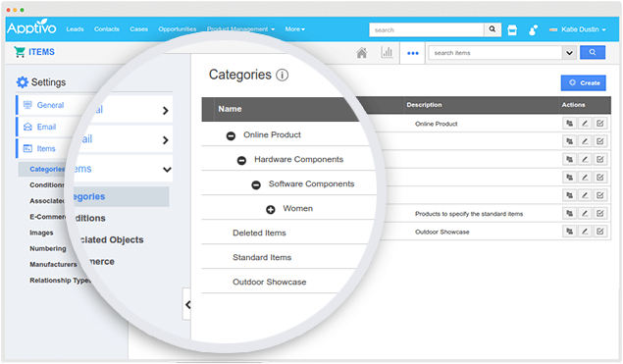Click the Name column header

click(230, 109)
